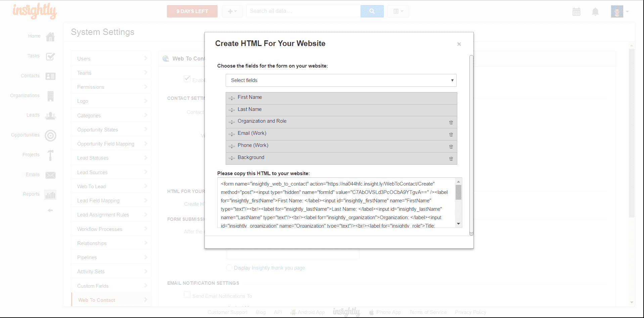Delete the Background field

coord(451,159)
